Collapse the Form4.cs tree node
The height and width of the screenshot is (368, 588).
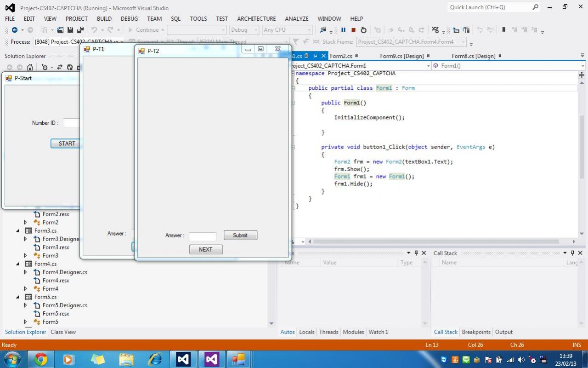tap(18, 264)
